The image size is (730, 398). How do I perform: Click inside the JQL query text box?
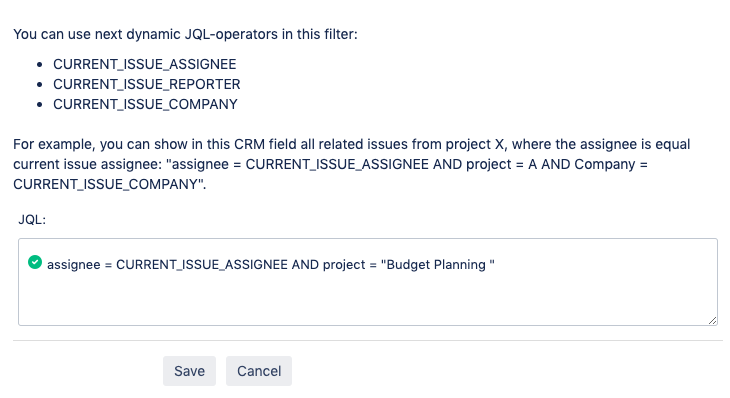click(368, 282)
